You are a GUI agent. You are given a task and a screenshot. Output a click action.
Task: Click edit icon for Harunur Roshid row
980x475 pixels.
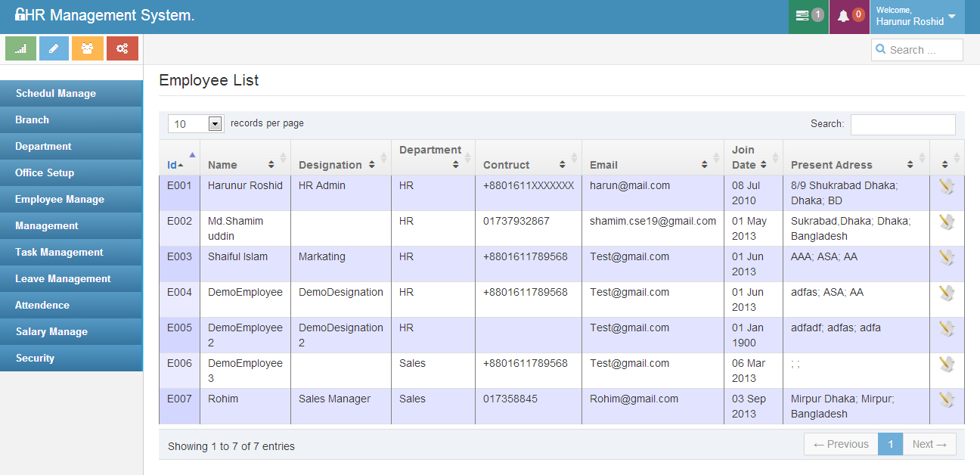tap(946, 186)
